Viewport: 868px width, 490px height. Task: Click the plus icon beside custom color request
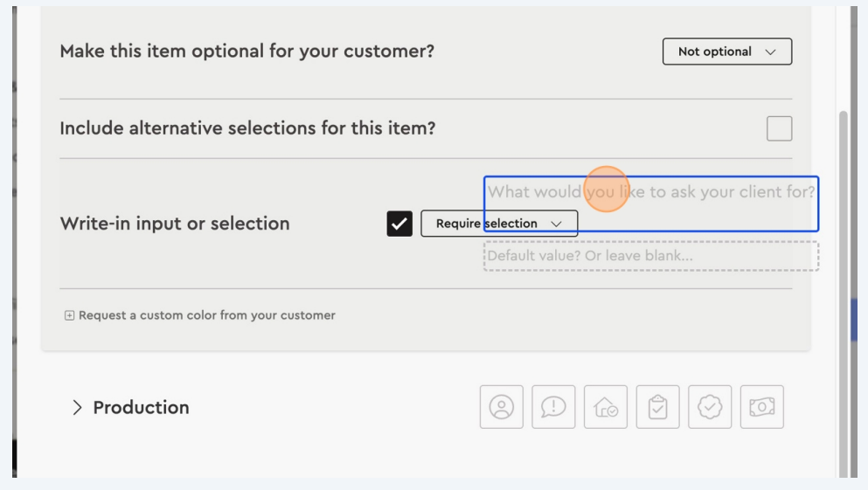coord(69,315)
